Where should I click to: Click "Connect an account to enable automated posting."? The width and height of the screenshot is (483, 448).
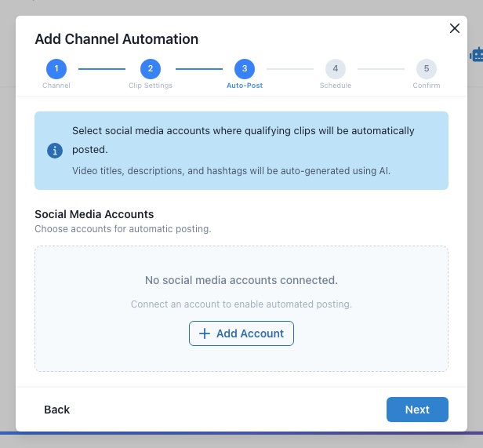pyautogui.click(x=241, y=304)
